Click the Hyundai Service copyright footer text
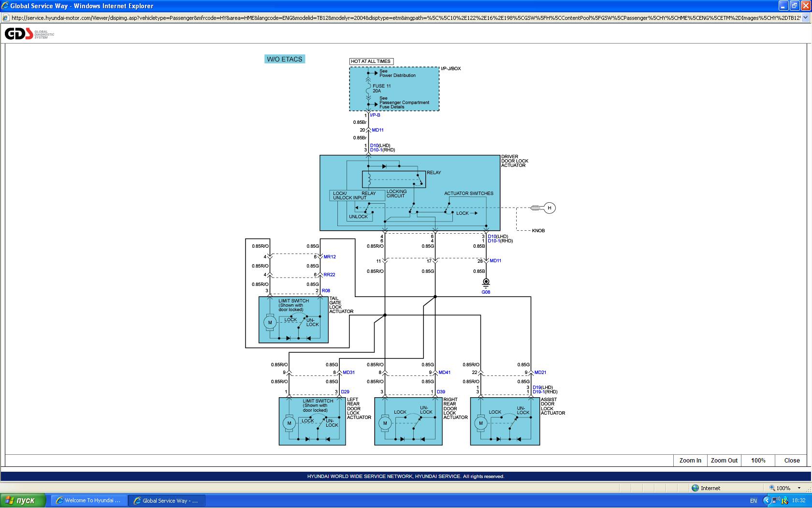Screen dimensions: 812x508 pos(406,477)
